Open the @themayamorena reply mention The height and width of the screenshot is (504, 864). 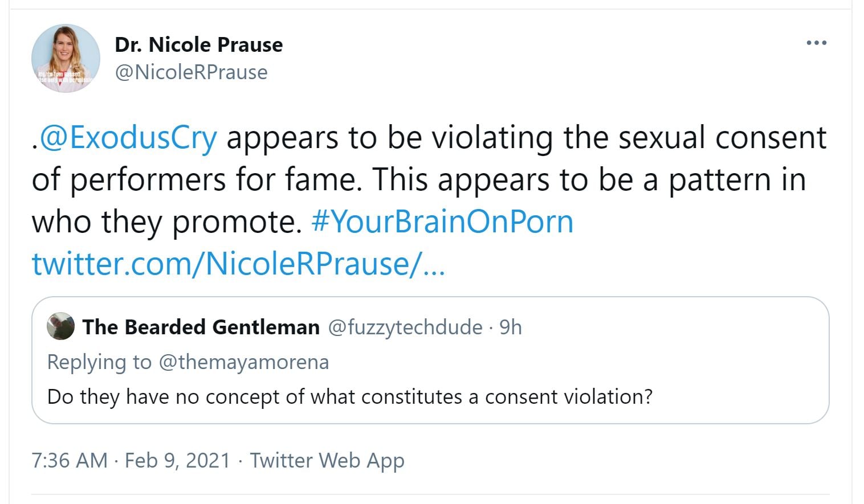243,362
